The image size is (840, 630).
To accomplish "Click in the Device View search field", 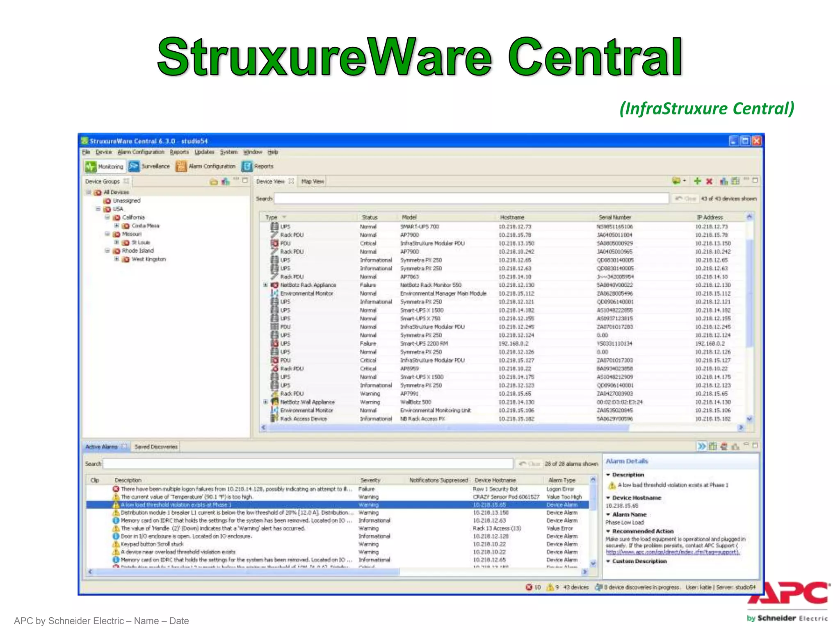I will tap(471, 199).
